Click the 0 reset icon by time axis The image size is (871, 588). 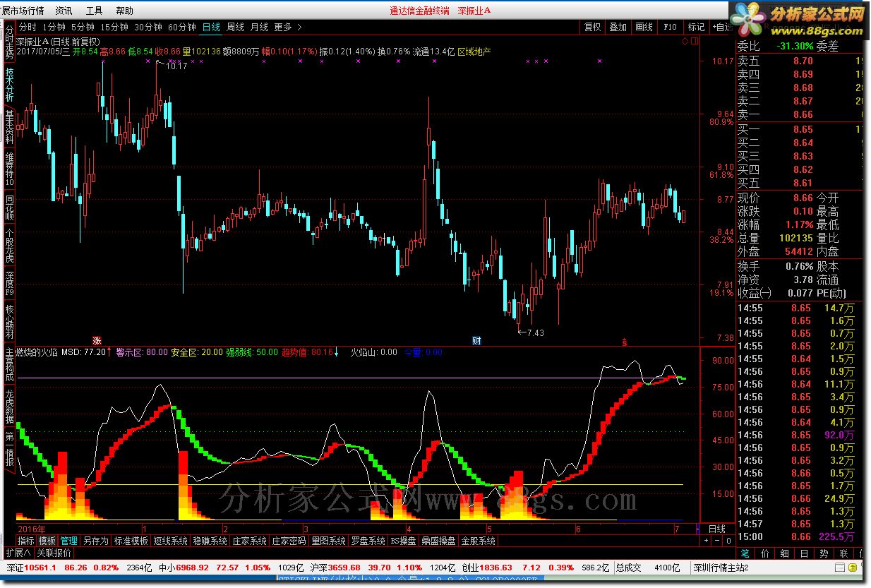[728, 541]
